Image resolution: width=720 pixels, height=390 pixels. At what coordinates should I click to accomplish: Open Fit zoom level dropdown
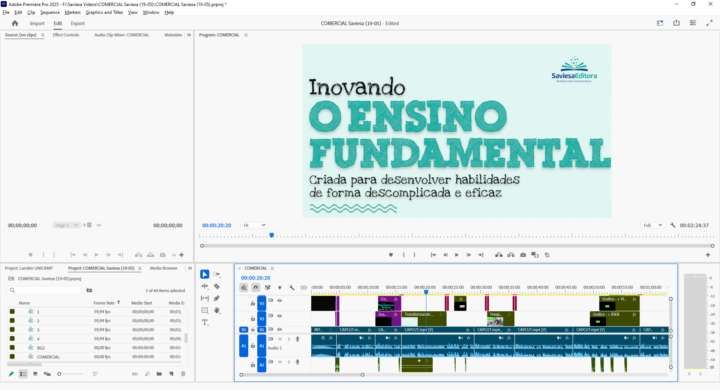coord(254,225)
